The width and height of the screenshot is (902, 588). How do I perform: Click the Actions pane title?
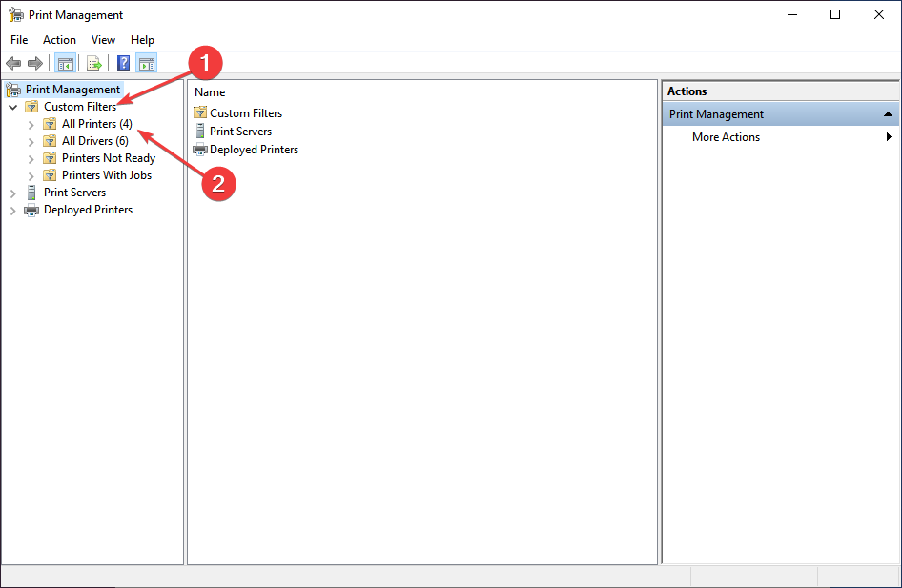687,91
